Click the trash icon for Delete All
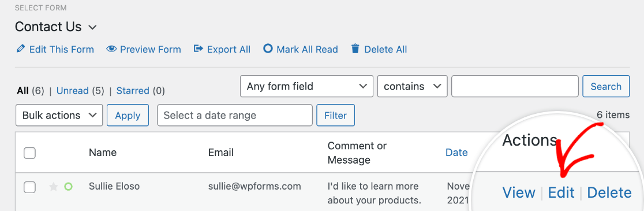Screen dimensions: 644x211 355,49
